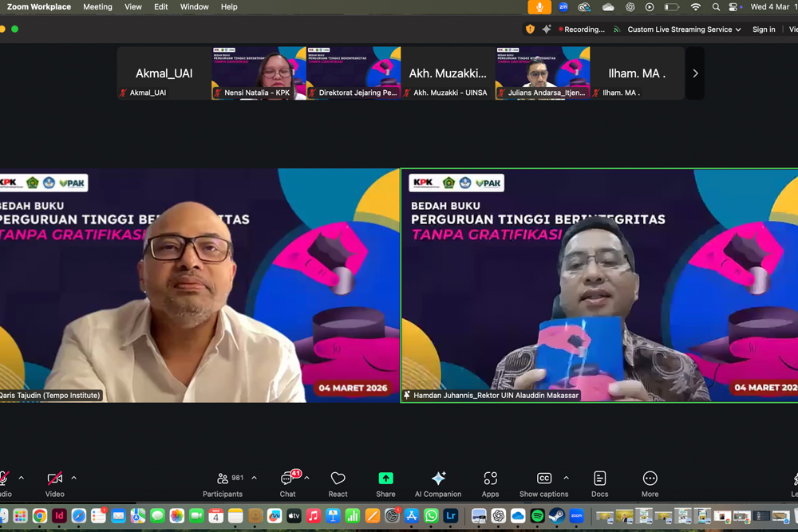Expand the Video options caret
Image resolution: width=798 pixels, height=532 pixels.
tap(74, 479)
